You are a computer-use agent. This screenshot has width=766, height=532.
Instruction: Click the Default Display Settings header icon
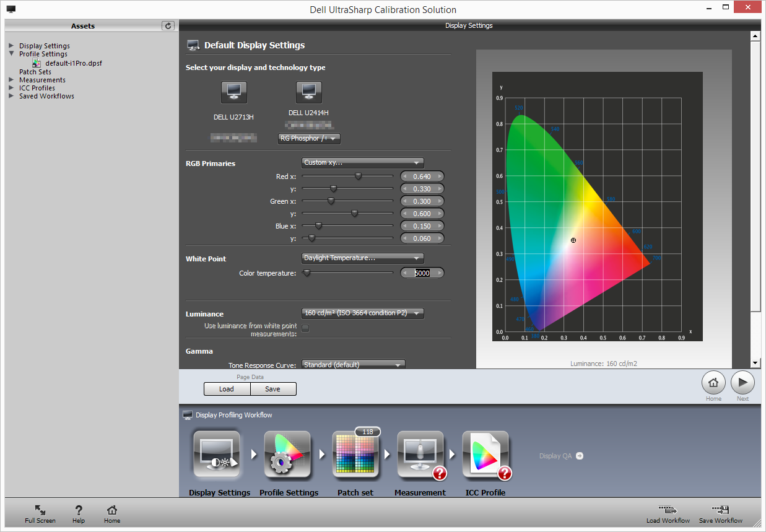pyautogui.click(x=193, y=45)
